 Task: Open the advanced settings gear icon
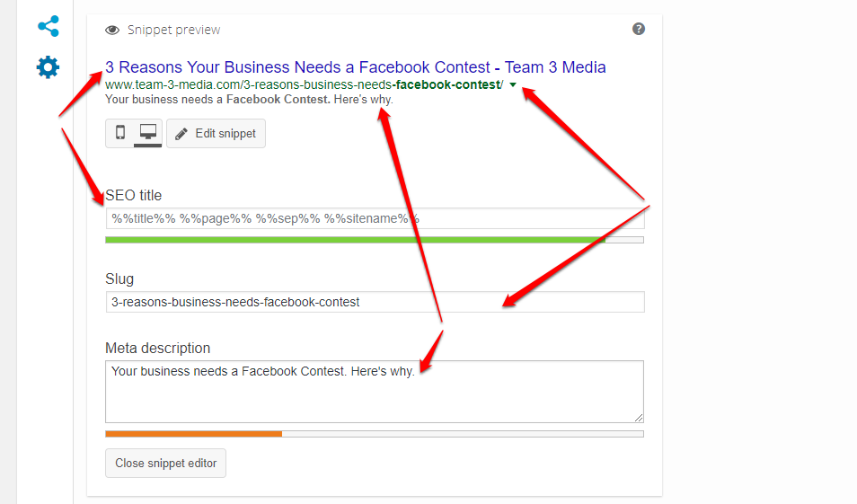(x=48, y=67)
